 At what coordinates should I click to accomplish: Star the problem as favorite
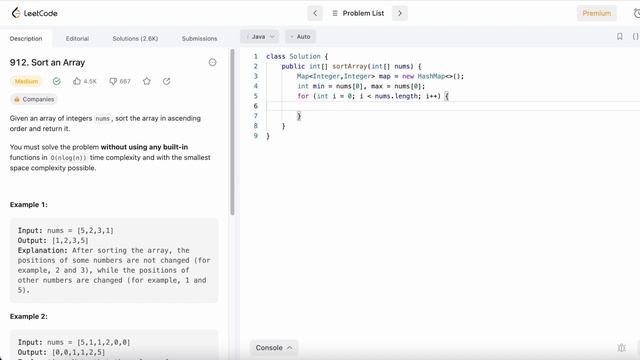click(x=147, y=81)
